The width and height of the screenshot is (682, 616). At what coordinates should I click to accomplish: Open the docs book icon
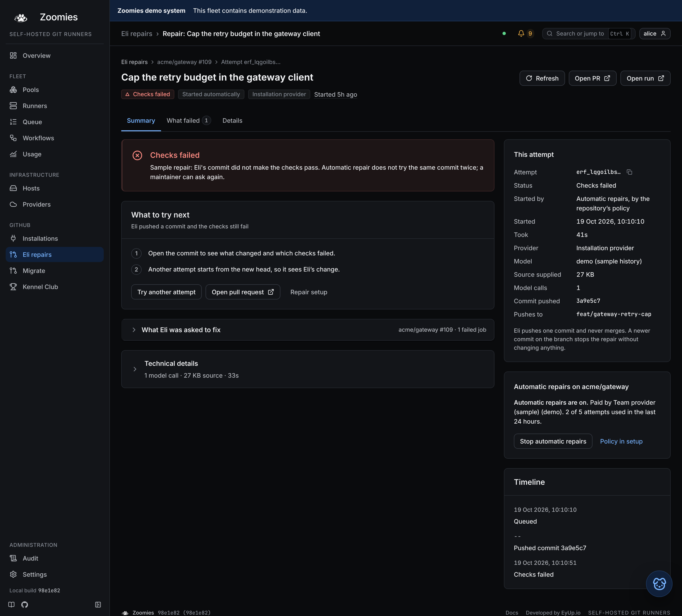click(12, 604)
